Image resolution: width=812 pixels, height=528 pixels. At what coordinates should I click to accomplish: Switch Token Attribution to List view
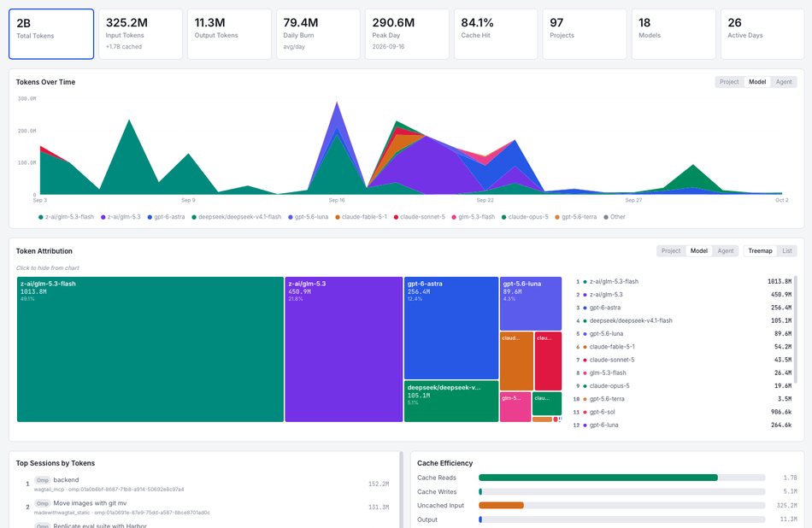786,251
